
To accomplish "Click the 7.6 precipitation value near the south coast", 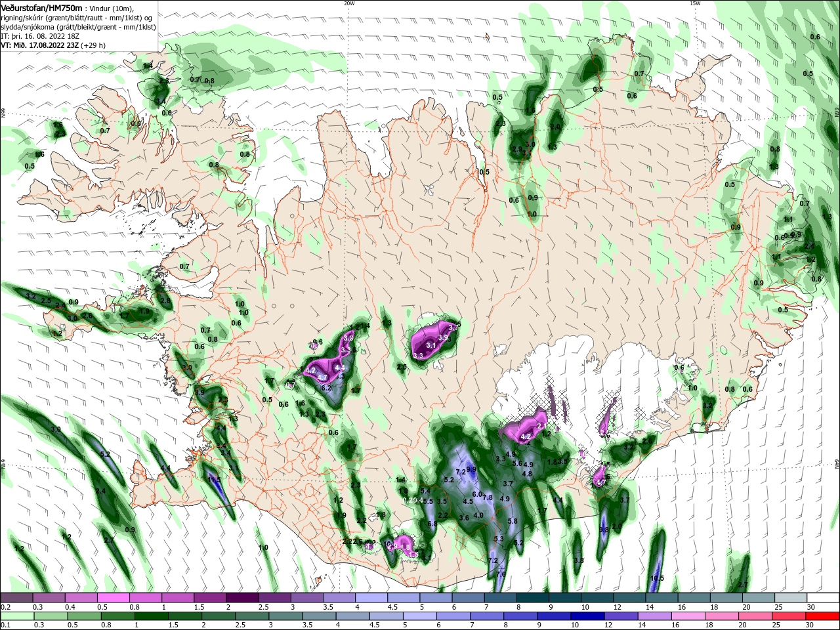I will point(501,574).
